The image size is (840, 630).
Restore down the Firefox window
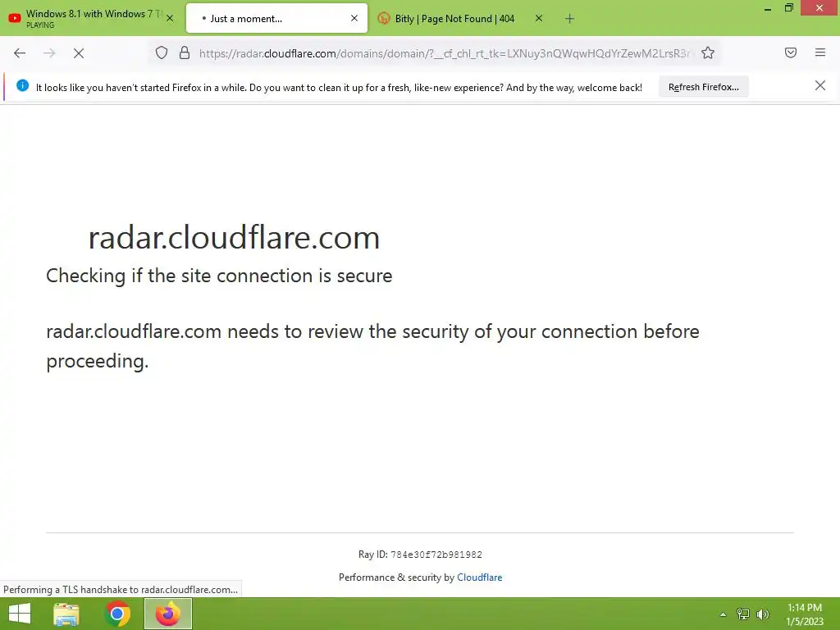point(789,7)
